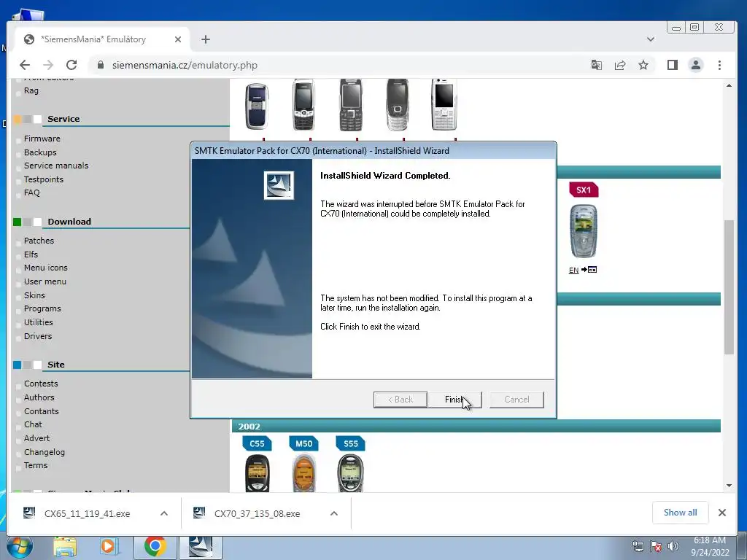Open the Utilities link

pyautogui.click(x=39, y=322)
